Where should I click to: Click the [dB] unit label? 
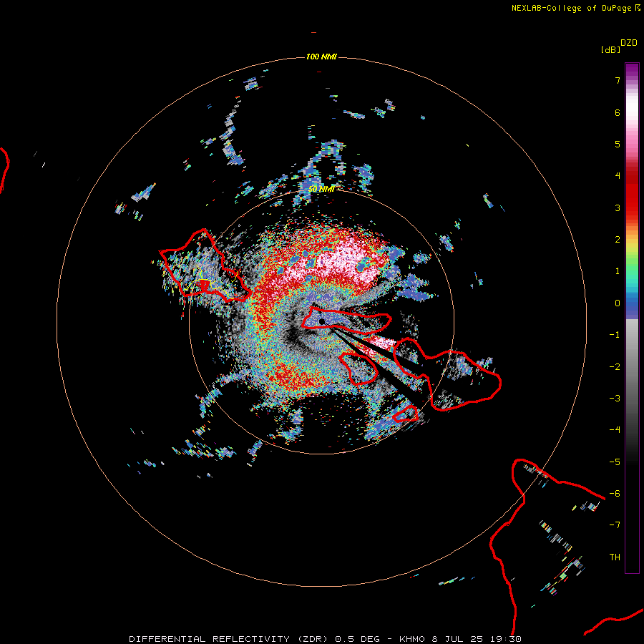click(610, 49)
